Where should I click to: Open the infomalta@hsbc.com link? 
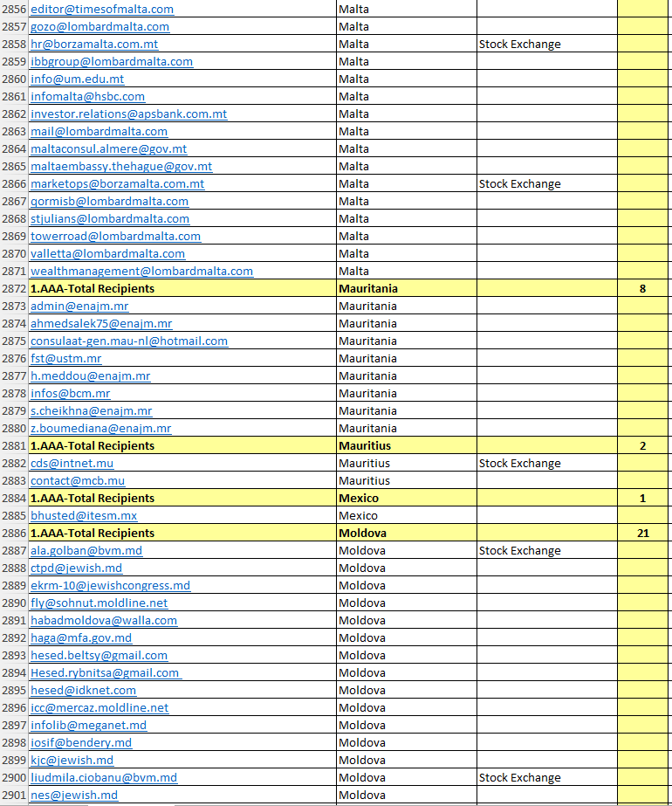click(x=88, y=97)
